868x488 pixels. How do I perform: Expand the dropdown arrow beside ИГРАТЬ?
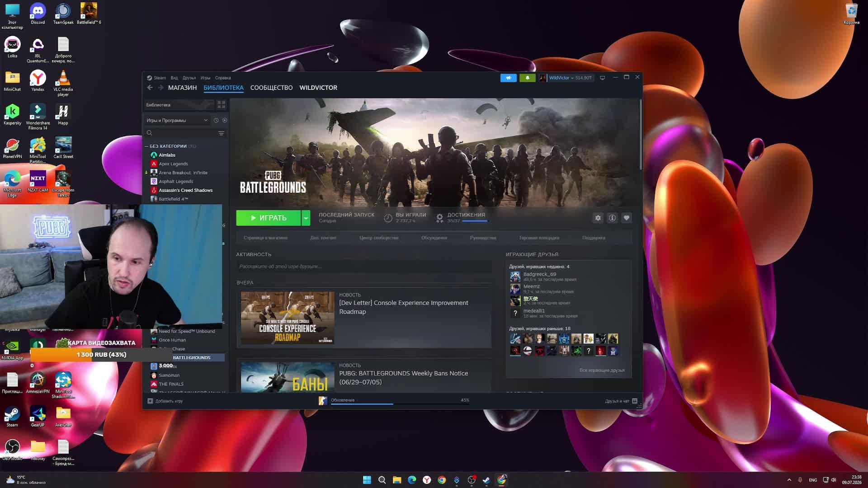pos(306,218)
